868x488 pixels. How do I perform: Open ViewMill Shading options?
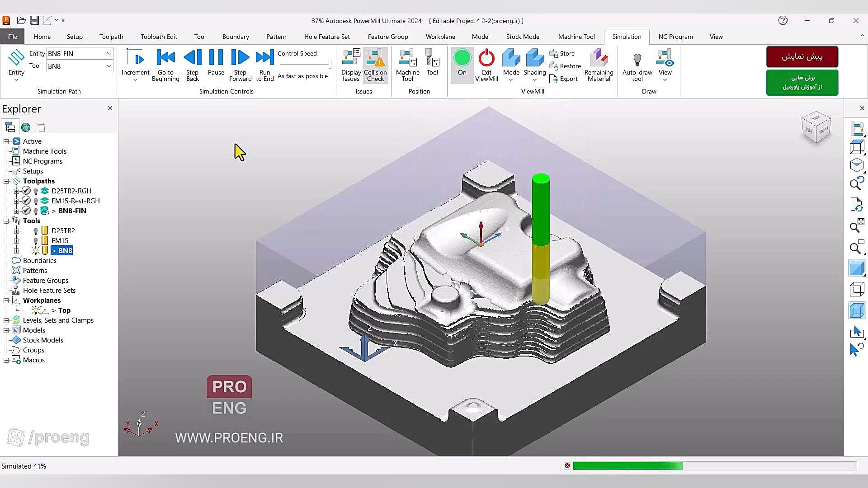point(535,65)
